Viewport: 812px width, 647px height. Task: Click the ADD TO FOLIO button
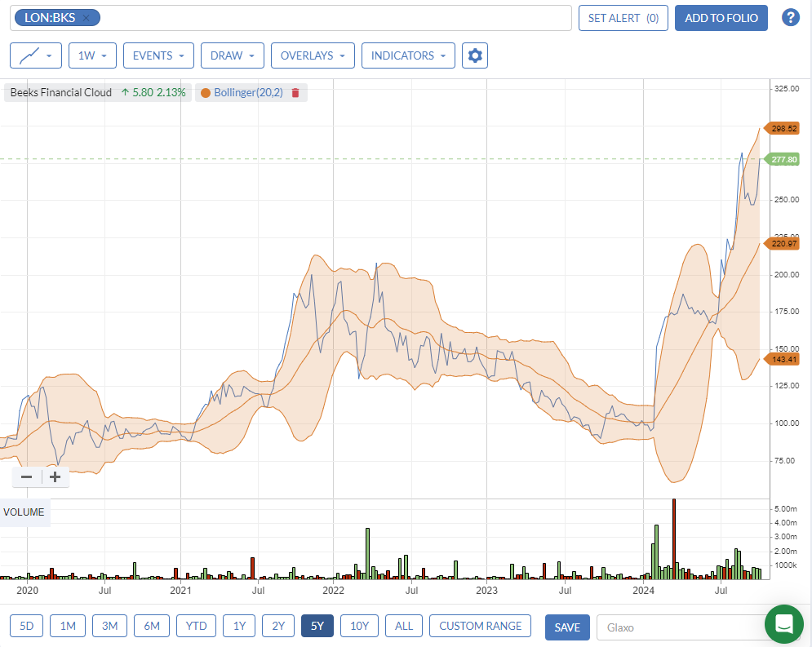721,18
